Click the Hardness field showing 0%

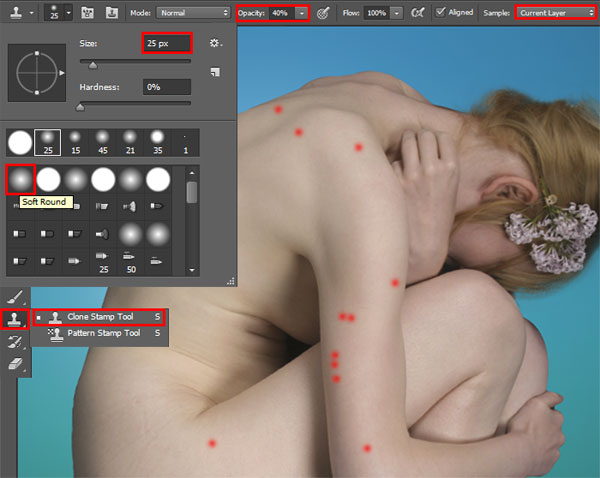[167, 87]
